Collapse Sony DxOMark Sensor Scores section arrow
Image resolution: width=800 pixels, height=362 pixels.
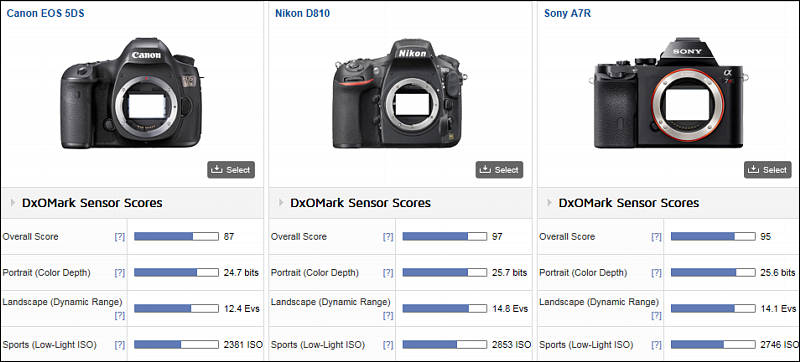pyautogui.click(x=549, y=203)
